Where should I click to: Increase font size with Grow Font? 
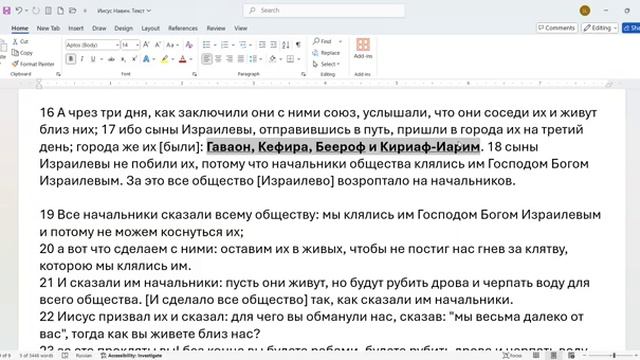(x=147, y=45)
